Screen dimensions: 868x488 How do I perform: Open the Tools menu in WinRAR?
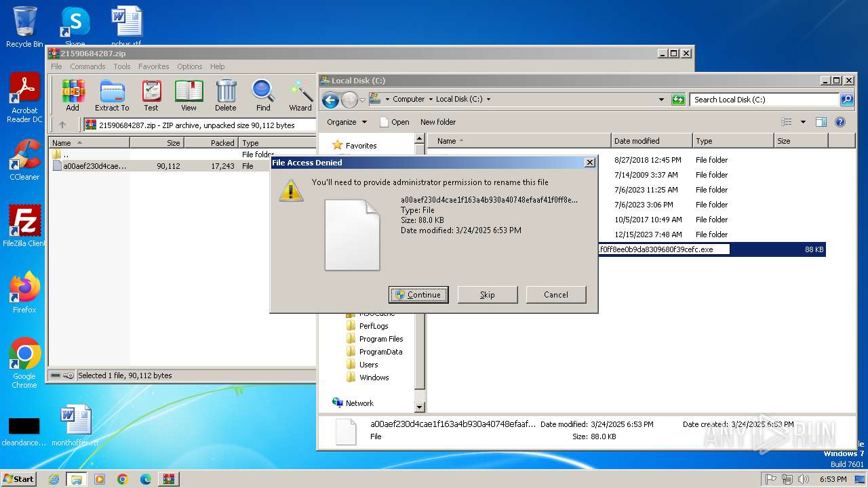[122, 66]
